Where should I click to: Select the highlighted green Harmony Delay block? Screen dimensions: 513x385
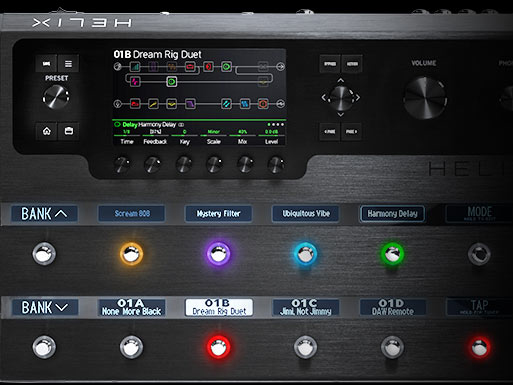click(x=172, y=81)
